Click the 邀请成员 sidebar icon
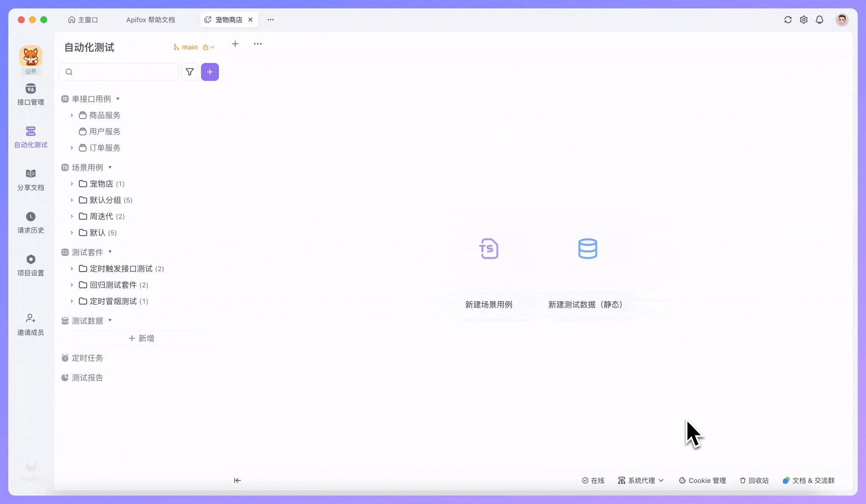866x504 pixels. tap(30, 324)
